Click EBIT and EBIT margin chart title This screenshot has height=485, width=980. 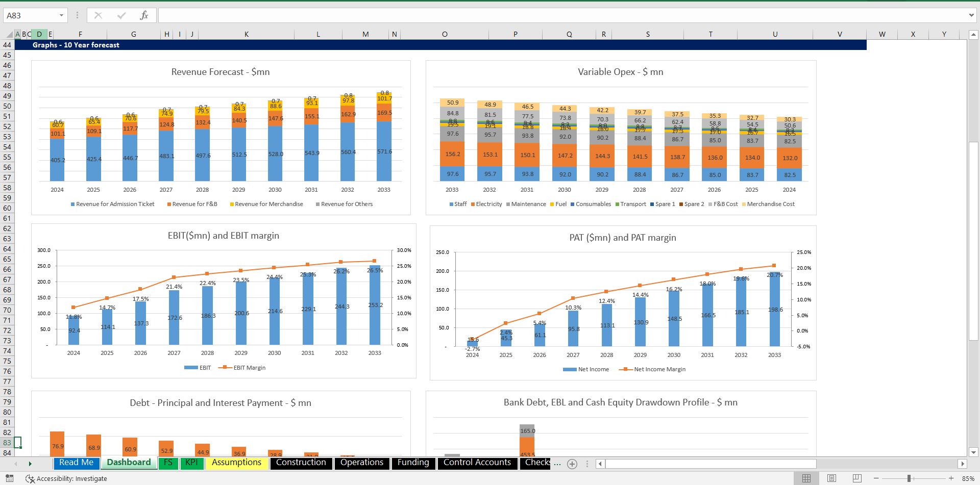[x=224, y=236]
